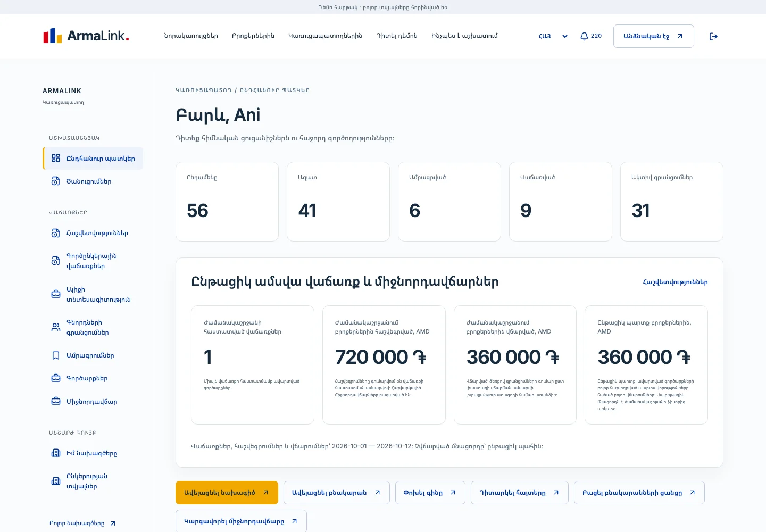
Task: Click the Հաշվետվություններ sidebar icon
Action: [x=56, y=233]
